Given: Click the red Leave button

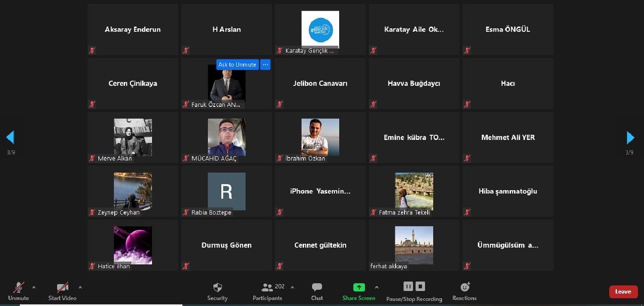Looking at the screenshot, I should click(623, 292).
